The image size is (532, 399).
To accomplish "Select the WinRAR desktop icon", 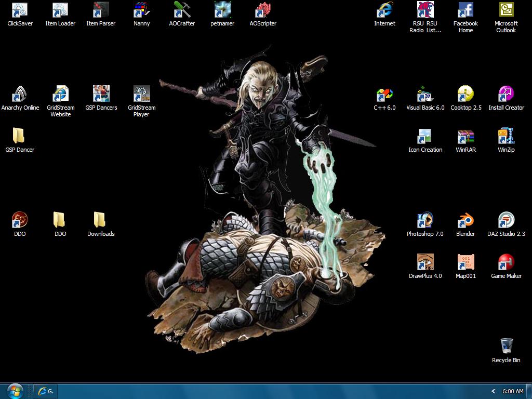I will coord(465,137).
